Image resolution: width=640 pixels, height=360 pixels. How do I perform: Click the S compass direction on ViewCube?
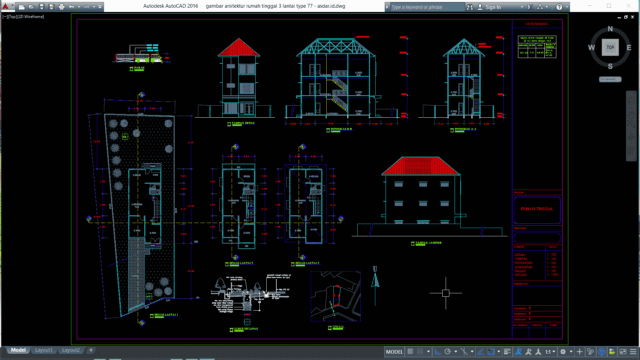tap(610, 66)
